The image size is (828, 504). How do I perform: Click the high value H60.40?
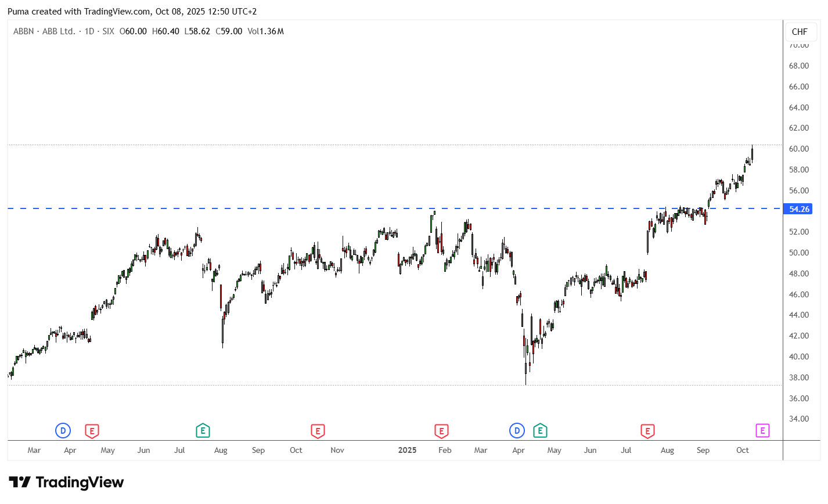165,31
